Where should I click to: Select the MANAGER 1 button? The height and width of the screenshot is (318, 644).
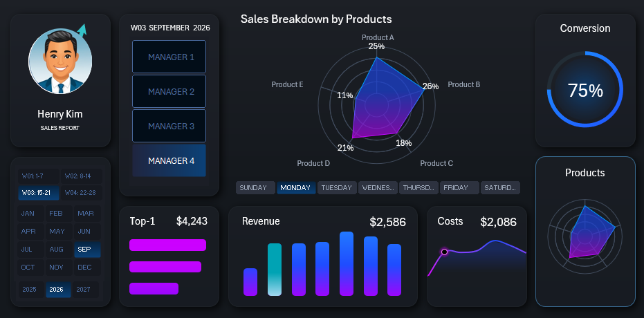click(x=169, y=57)
